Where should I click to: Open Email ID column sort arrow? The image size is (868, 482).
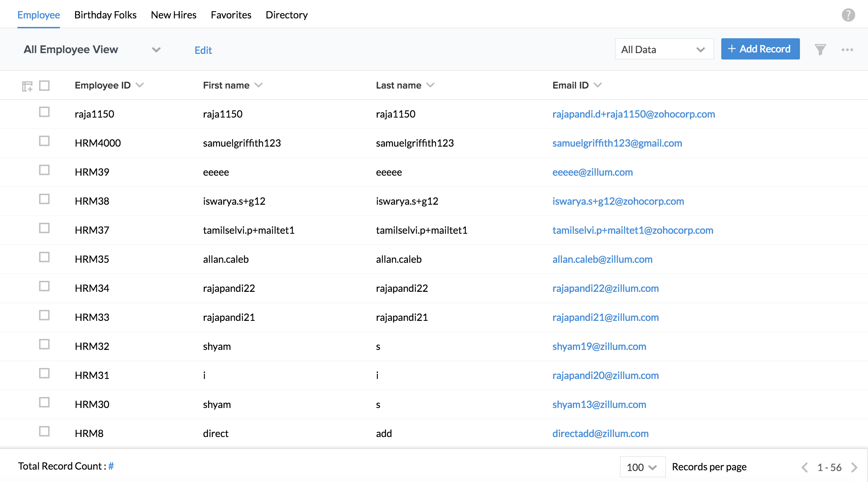point(598,85)
